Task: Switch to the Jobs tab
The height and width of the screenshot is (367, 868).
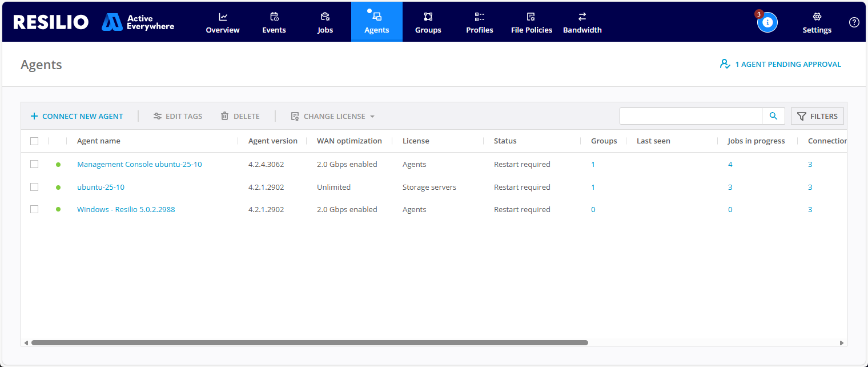Action: (325, 22)
